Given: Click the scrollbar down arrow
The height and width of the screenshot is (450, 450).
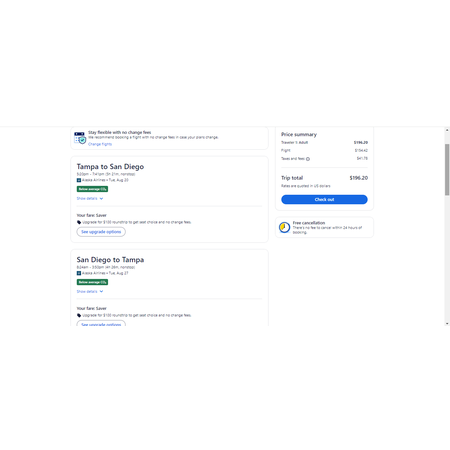Looking at the screenshot, I should click(x=447, y=323).
